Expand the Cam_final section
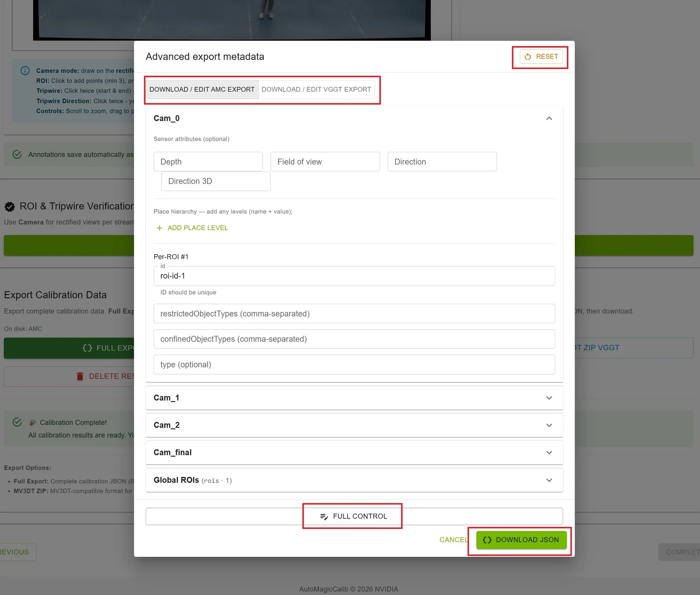The height and width of the screenshot is (595, 700). point(354,452)
